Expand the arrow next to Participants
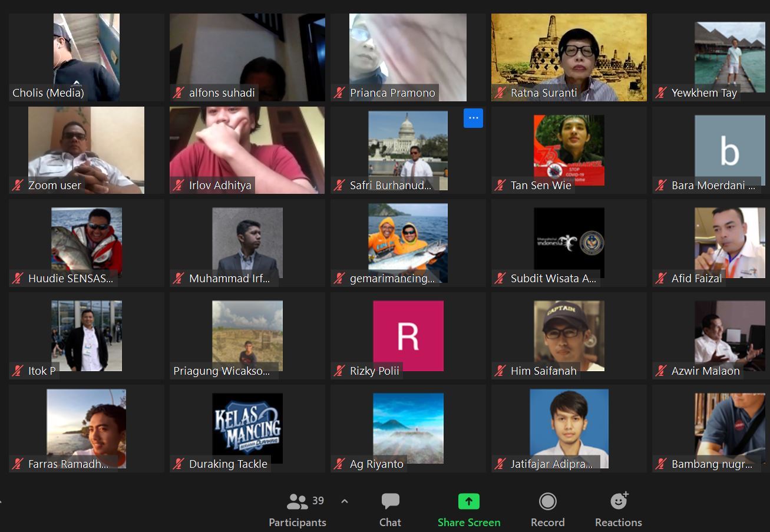 click(x=345, y=501)
